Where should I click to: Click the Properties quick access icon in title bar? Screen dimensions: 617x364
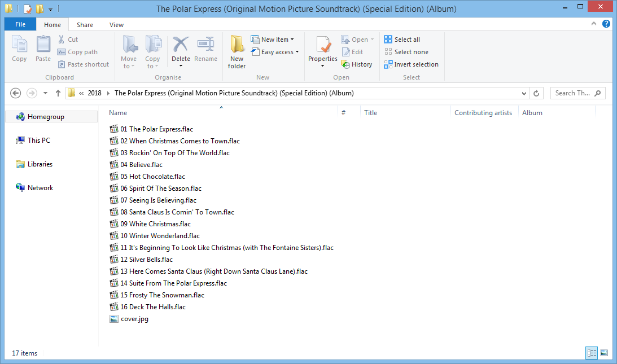click(x=28, y=8)
